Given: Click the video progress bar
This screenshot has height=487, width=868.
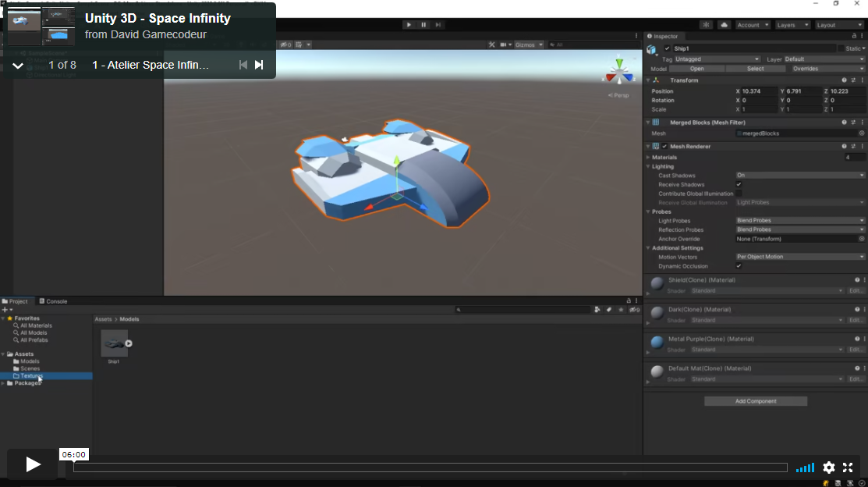Looking at the screenshot, I should pos(430,467).
